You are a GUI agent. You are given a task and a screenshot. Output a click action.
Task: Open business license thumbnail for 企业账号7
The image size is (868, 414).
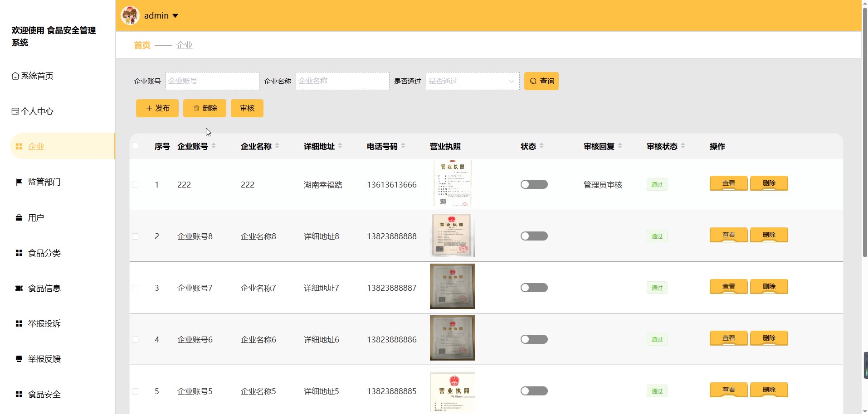[452, 286]
